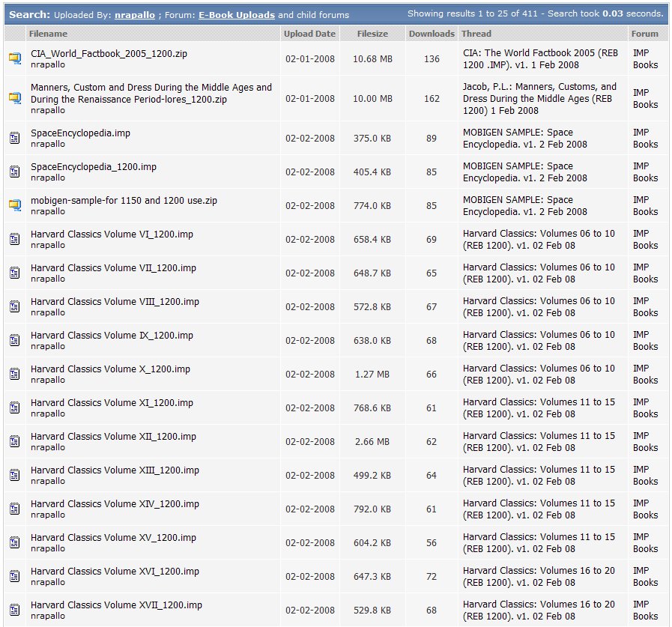The width and height of the screenshot is (672, 627).
Task: Click filesize 1.27 MB cell
Action: coord(372,375)
